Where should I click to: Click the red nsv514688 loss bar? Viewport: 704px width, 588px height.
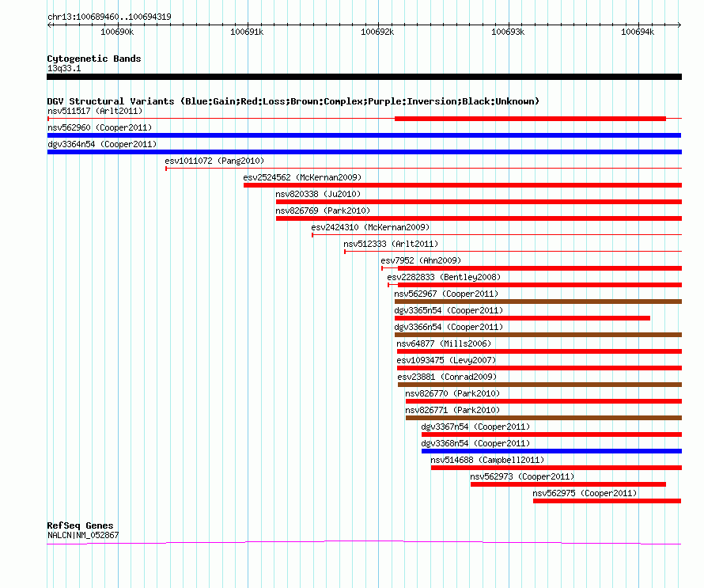[x=556, y=468]
